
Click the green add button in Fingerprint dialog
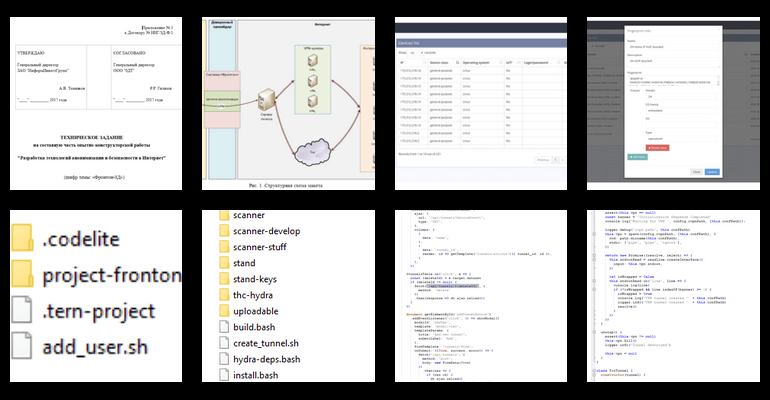[637, 157]
